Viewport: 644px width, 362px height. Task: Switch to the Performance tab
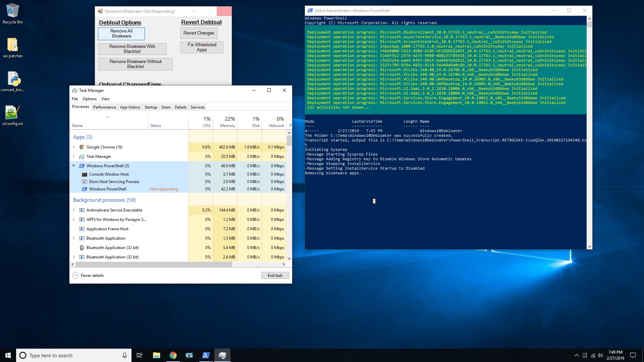point(104,107)
